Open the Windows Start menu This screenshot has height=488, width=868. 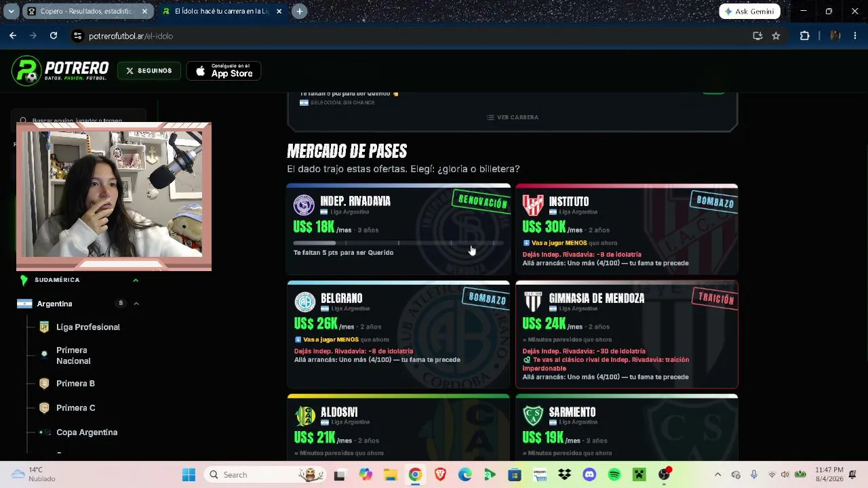(x=189, y=474)
